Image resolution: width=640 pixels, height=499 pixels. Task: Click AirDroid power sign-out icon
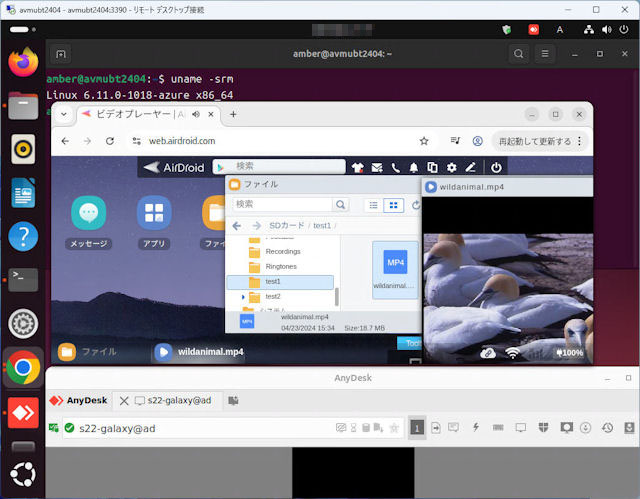[x=496, y=167]
